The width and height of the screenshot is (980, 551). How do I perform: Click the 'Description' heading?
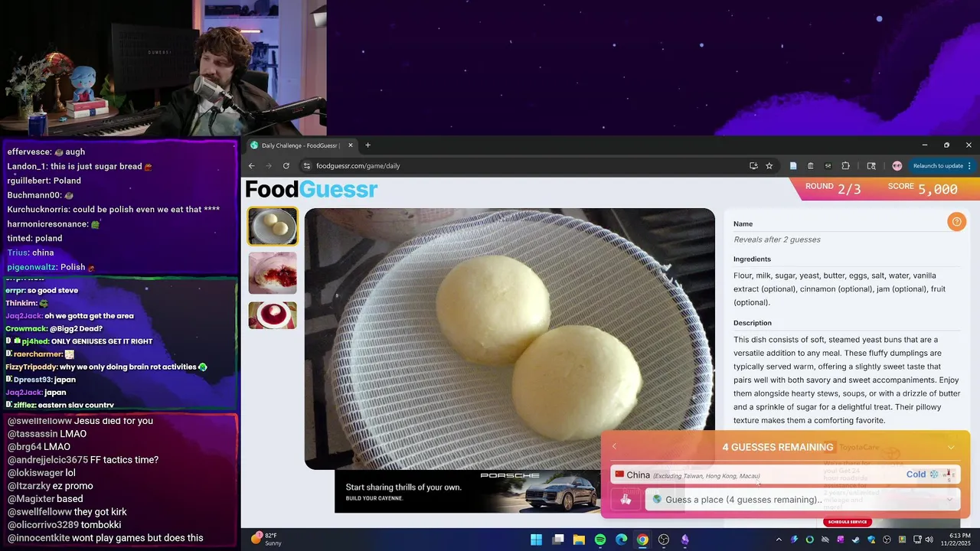pyautogui.click(x=753, y=323)
